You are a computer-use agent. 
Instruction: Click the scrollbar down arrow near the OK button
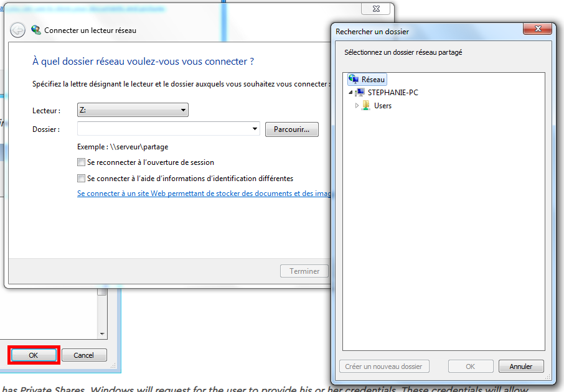point(102,334)
